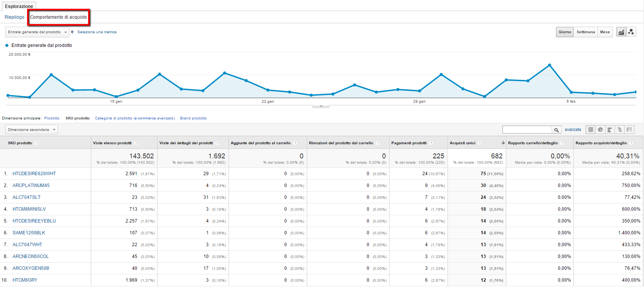The width and height of the screenshot is (644, 287).
Task: Select the performance bar view icon
Action: pos(610,130)
